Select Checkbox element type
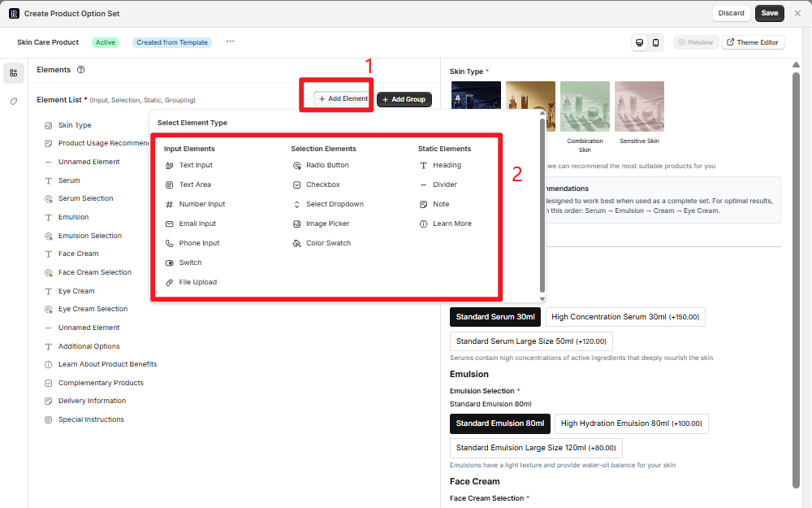Viewport: 812px width, 508px height. 322,185
